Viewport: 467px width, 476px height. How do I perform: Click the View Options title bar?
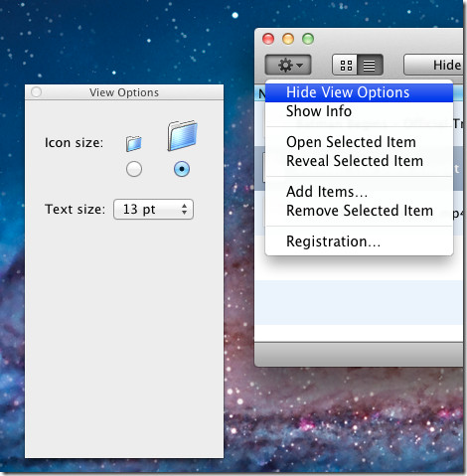point(124,92)
